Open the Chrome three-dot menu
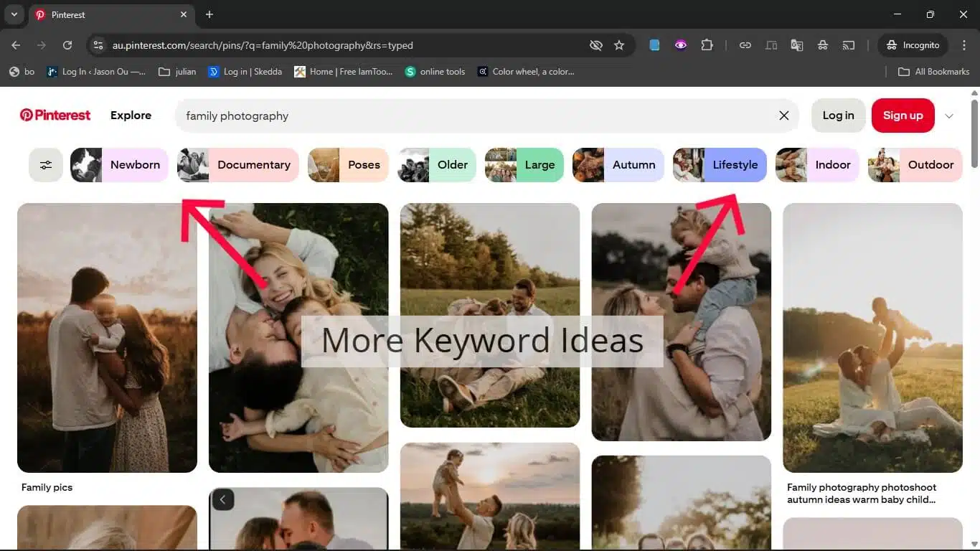 coord(963,45)
